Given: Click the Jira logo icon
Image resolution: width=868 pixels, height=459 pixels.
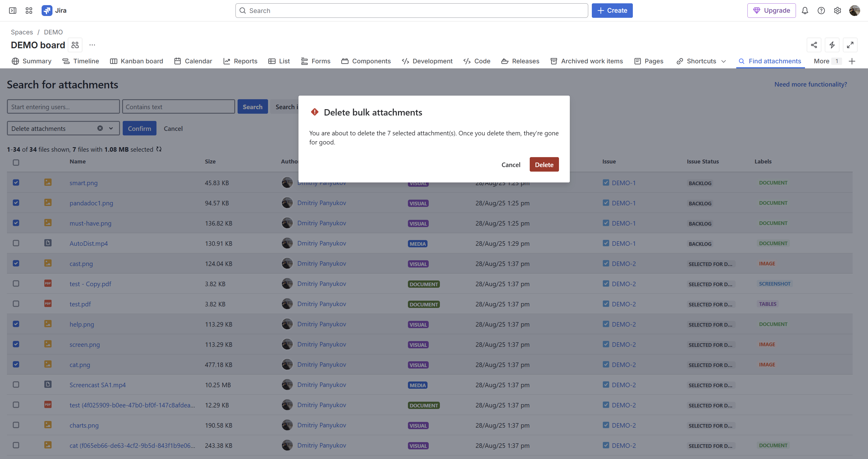Looking at the screenshot, I should 47,11.
